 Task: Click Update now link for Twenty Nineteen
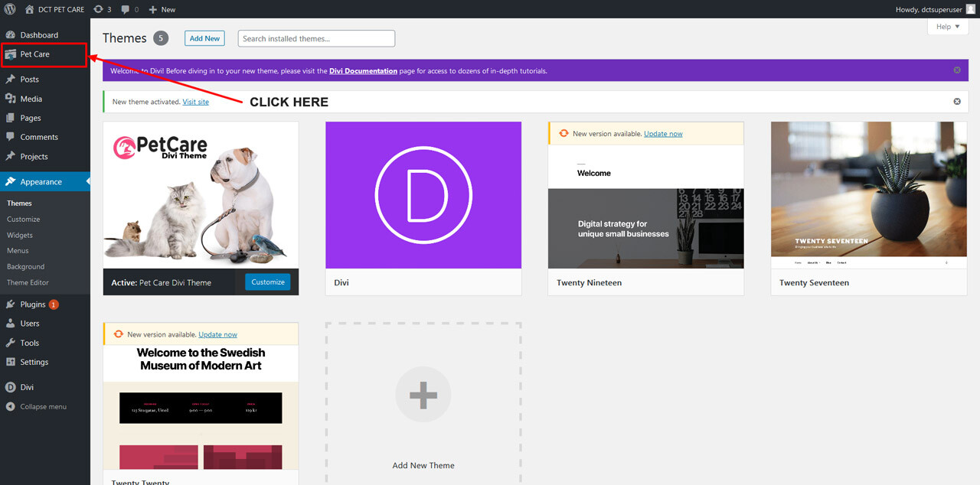(663, 134)
